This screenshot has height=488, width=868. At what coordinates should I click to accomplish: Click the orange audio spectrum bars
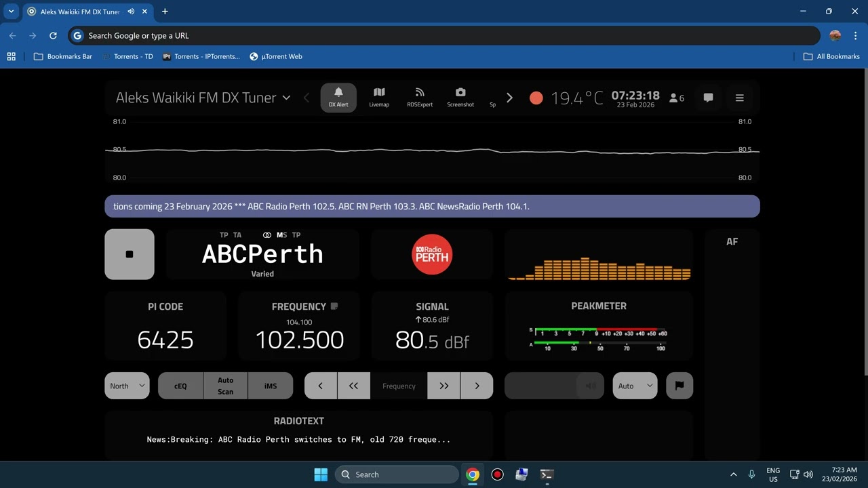pos(599,268)
